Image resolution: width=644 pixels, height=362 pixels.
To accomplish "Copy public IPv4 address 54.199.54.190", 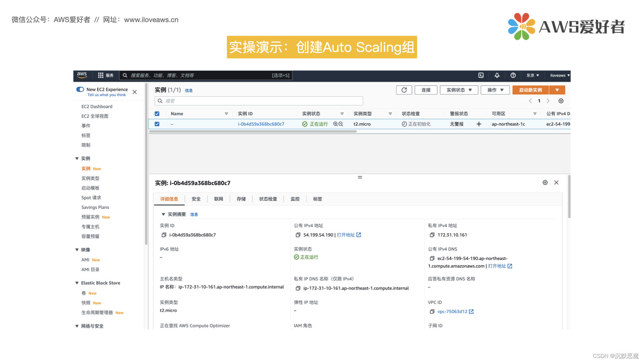I will 298,235.
